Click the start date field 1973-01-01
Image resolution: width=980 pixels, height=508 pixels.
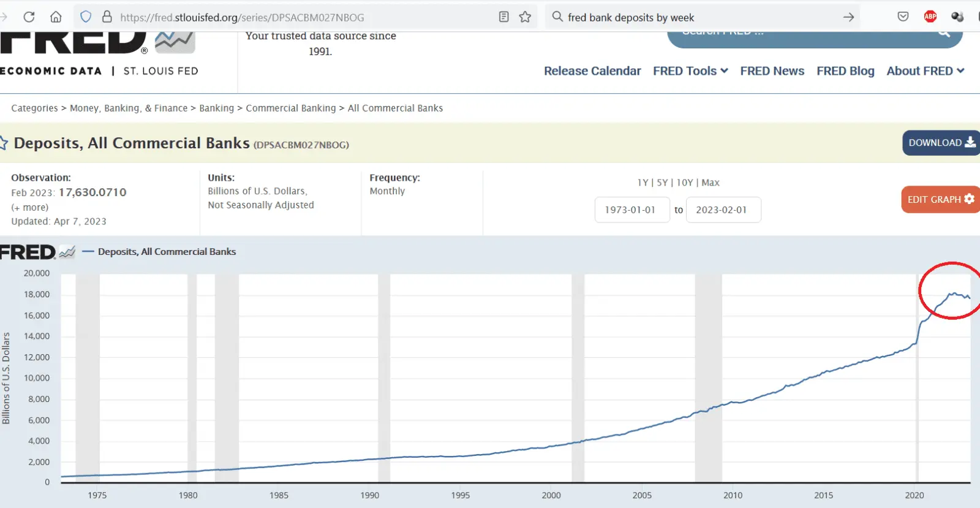(x=631, y=210)
